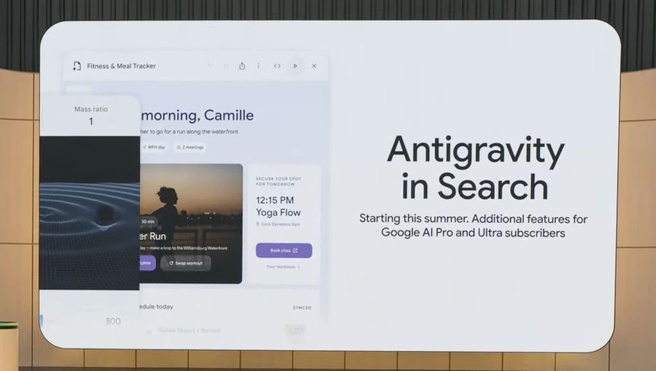
Task: Click the gravity well simulation image
Action: (90, 213)
